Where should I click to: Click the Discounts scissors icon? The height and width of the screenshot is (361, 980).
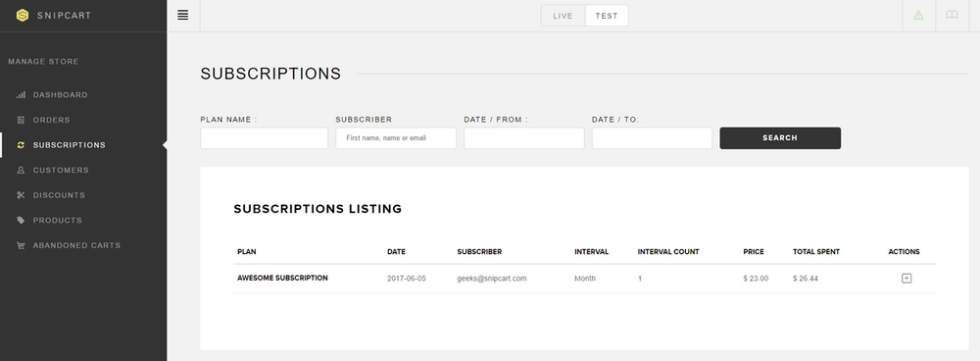[x=21, y=195]
